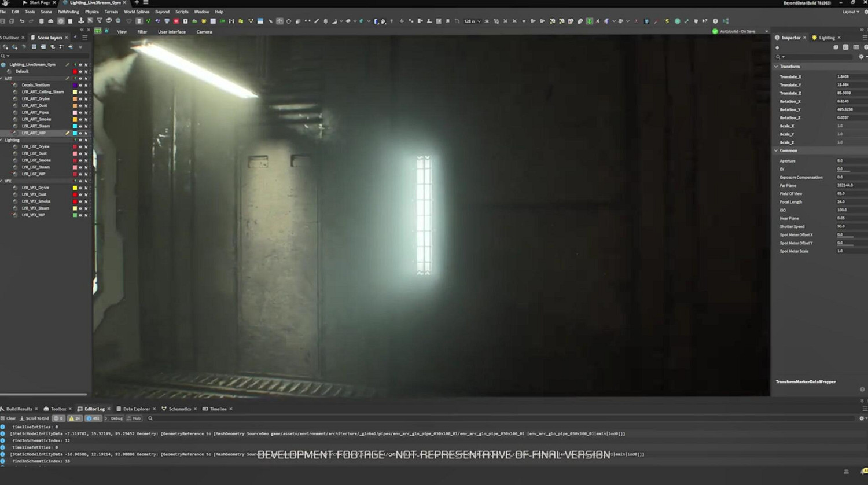Click the yellow sun light icon in toolbar

204,21
